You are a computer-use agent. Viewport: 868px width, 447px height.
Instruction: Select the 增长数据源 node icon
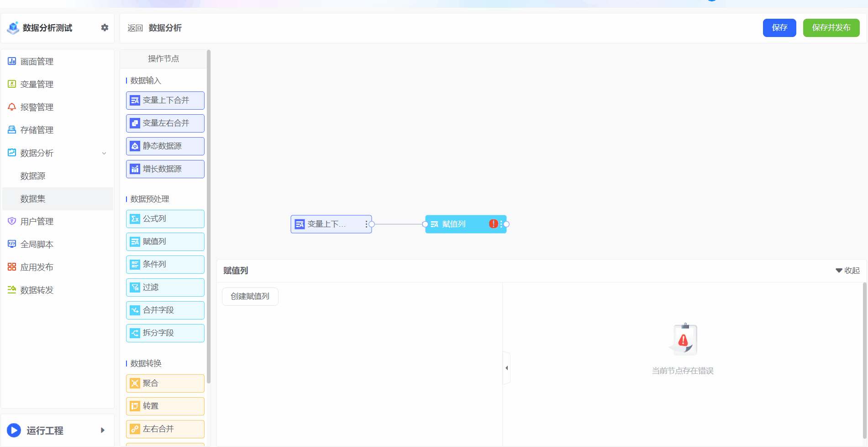135,169
